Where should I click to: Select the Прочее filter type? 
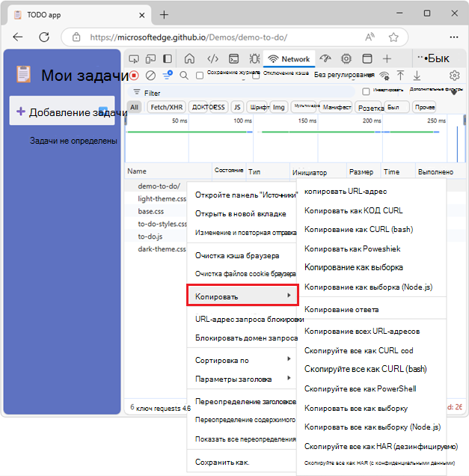424,107
